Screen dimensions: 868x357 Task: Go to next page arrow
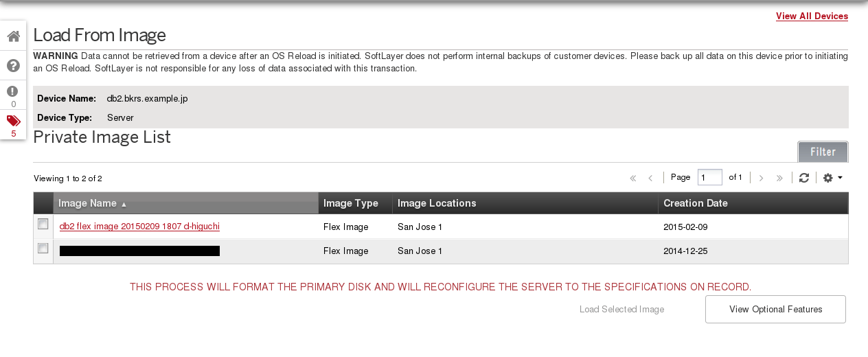[761, 178]
